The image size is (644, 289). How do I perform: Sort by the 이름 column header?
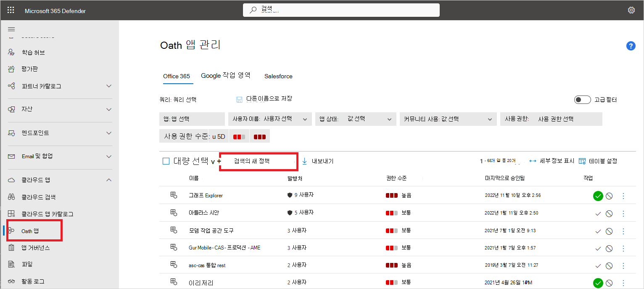(x=194, y=178)
